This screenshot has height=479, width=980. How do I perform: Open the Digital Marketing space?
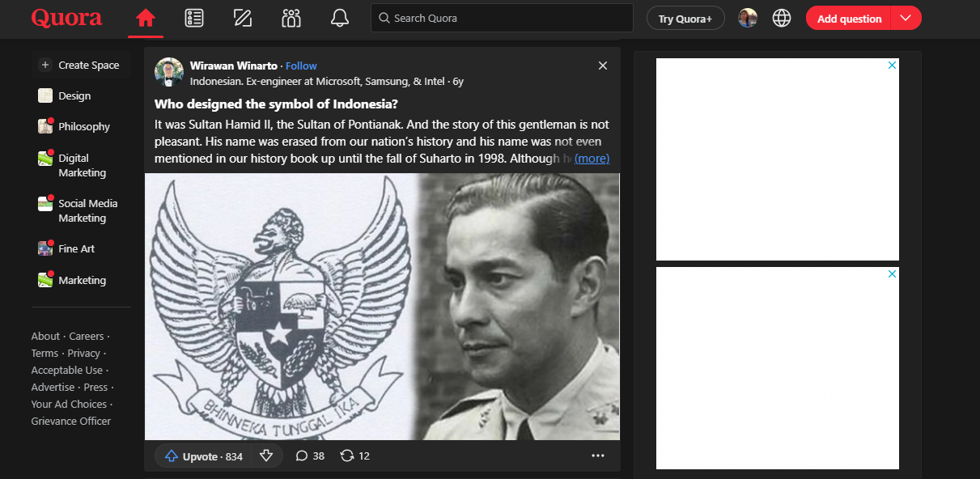click(81, 165)
